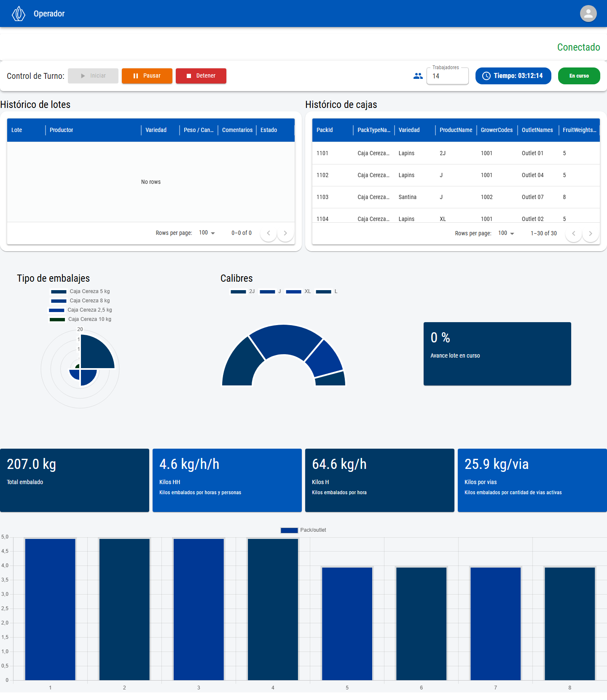Toggle Pack/outlet legend swatch
Viewport: 607px width, 700px height.
tap(289, 530)
